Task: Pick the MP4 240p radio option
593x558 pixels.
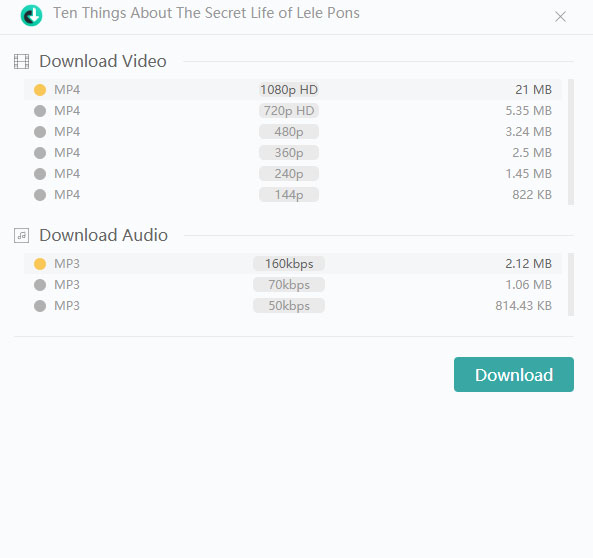Action: click(x=40, y=174)
